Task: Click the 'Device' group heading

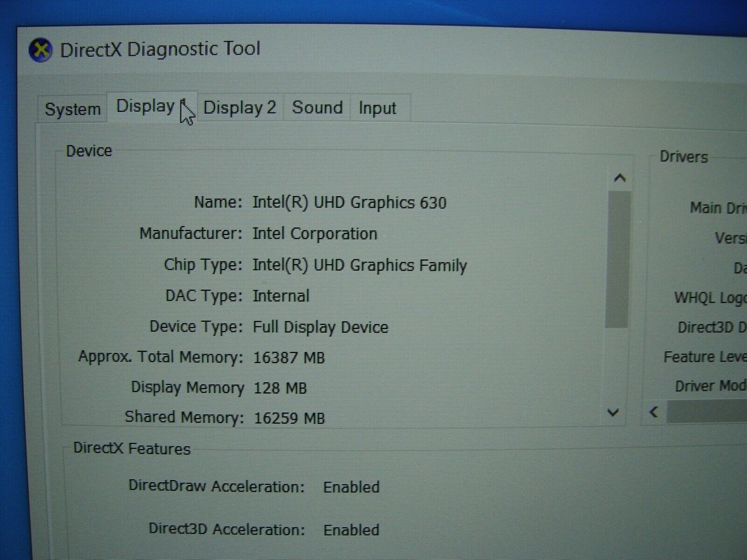Action: click(89, 151)
